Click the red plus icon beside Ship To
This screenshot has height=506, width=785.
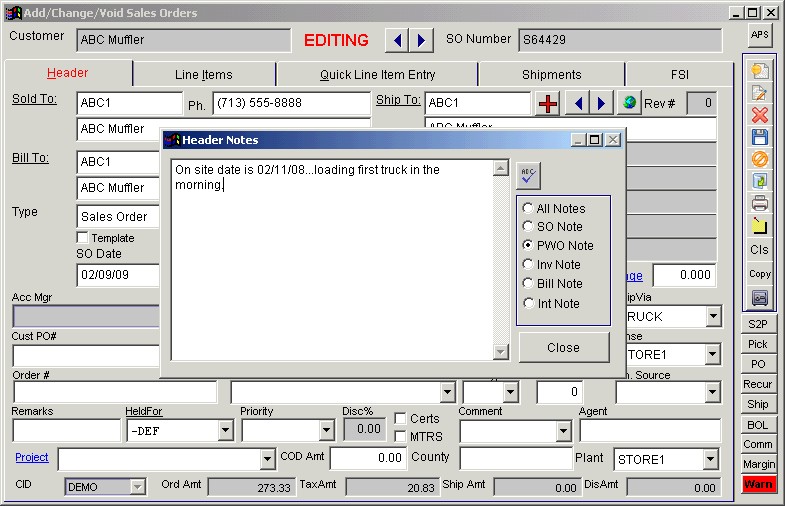(x=548, y=103)
